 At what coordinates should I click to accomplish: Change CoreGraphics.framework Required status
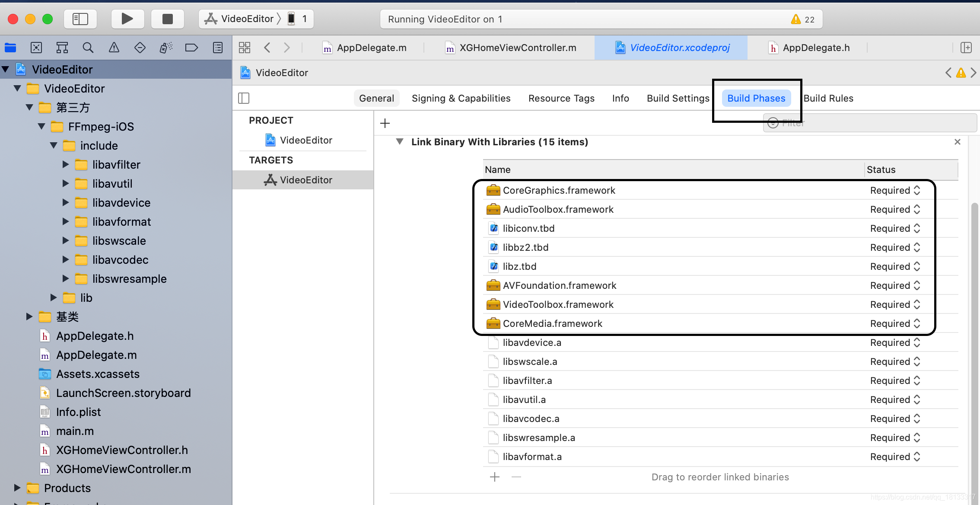coord(895,190)
